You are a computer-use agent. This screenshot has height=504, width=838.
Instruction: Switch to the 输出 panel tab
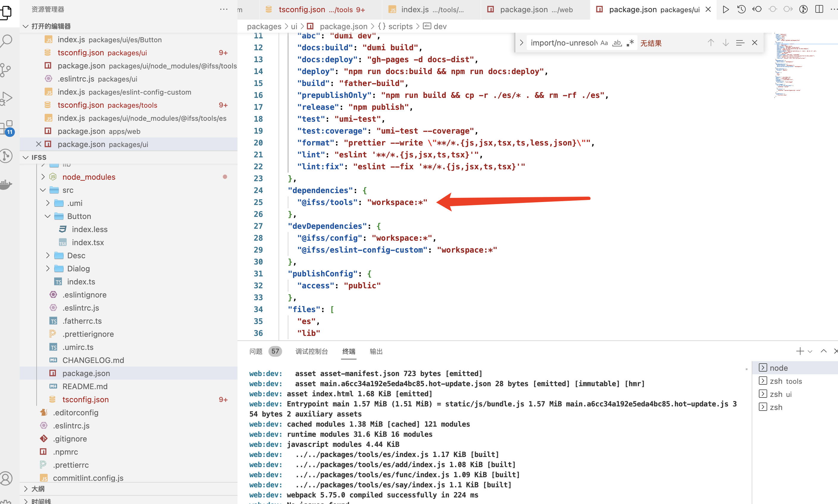pyautogui.click(x=376, y=351)
